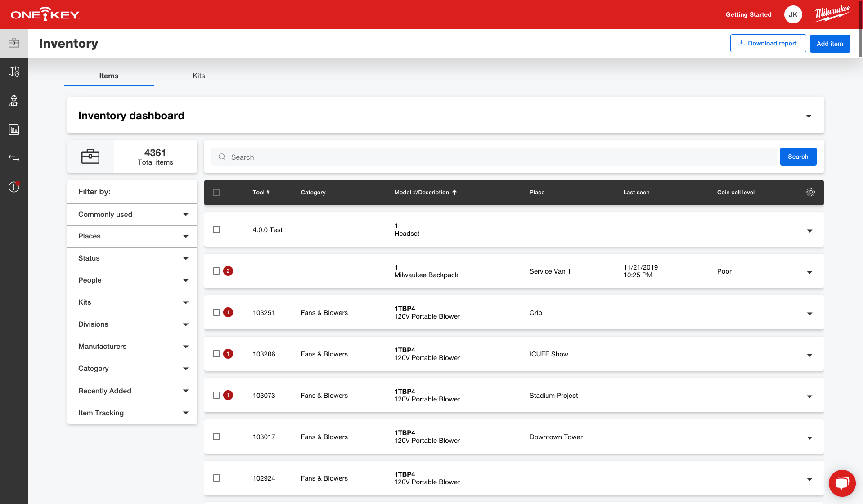Expand the Places filter

(x=132, y=236)
